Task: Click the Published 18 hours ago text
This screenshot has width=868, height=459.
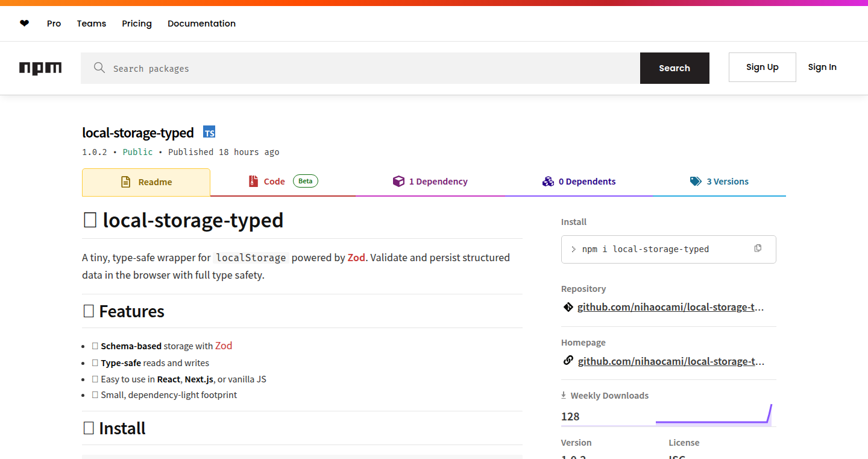Action: [224, 152]
